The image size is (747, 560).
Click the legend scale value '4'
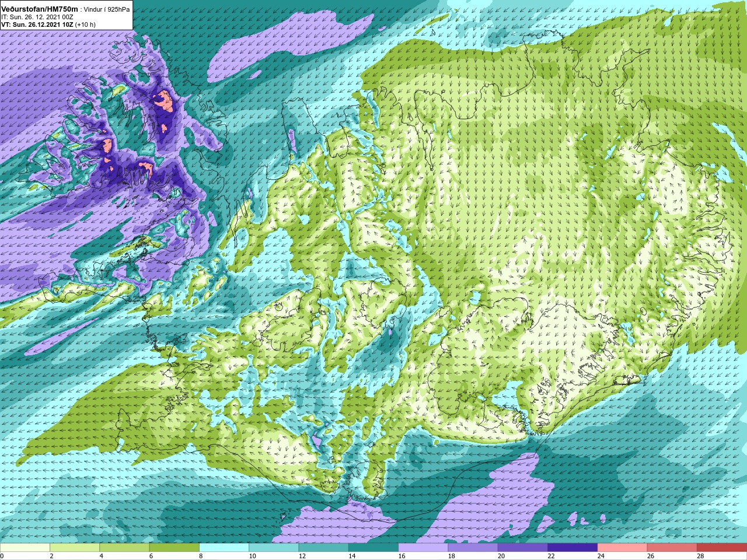[102, 556]
